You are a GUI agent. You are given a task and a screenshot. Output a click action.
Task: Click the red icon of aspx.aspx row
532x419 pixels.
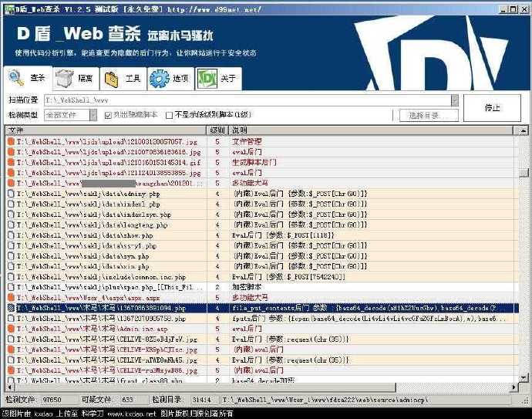coord(11,297)
